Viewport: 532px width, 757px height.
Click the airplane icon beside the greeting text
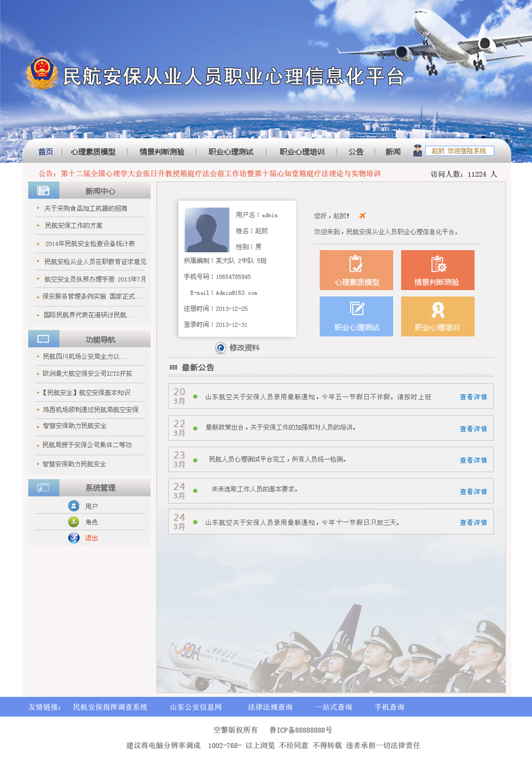coord(361,215)
